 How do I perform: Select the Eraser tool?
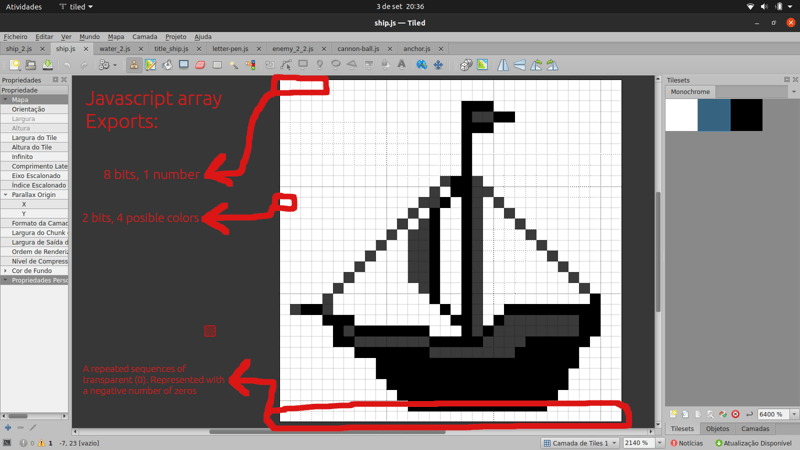click(x=200, y=65)
